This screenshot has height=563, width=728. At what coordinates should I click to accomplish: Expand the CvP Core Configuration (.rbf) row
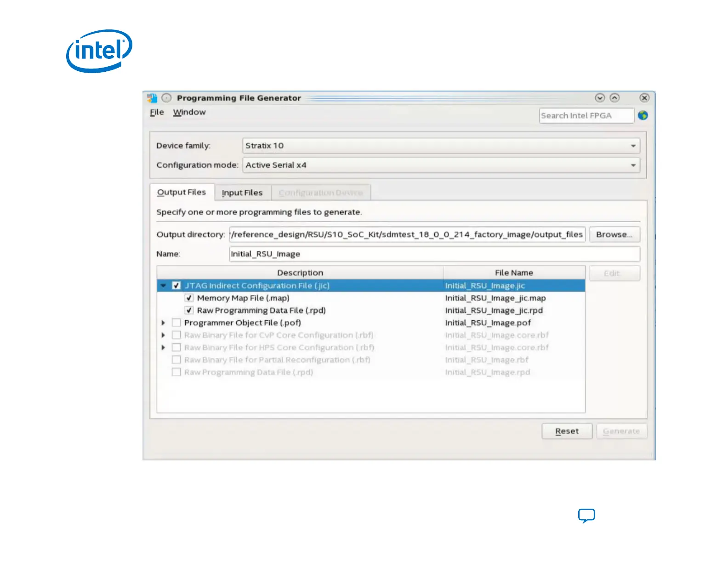point(163,335)
